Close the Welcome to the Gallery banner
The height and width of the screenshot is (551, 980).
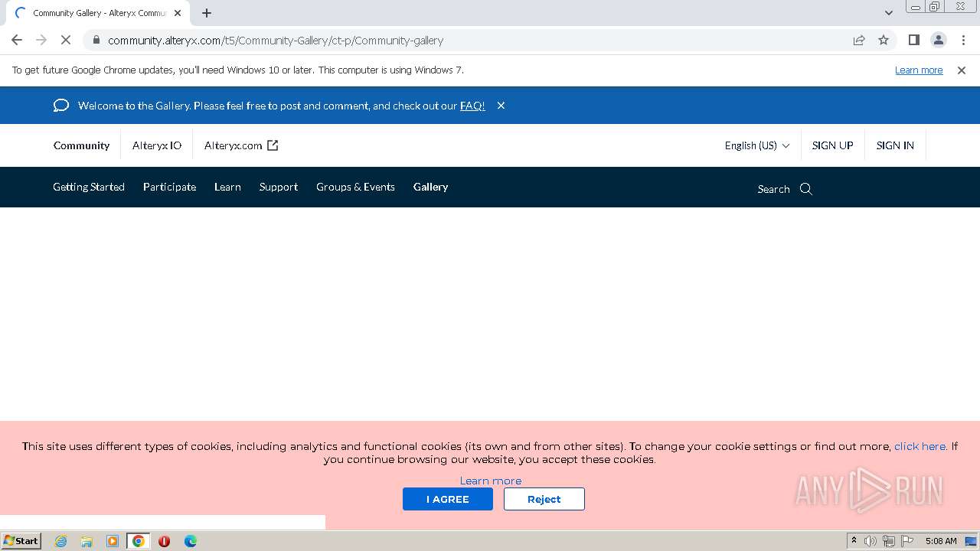click(x=501, y=106)
